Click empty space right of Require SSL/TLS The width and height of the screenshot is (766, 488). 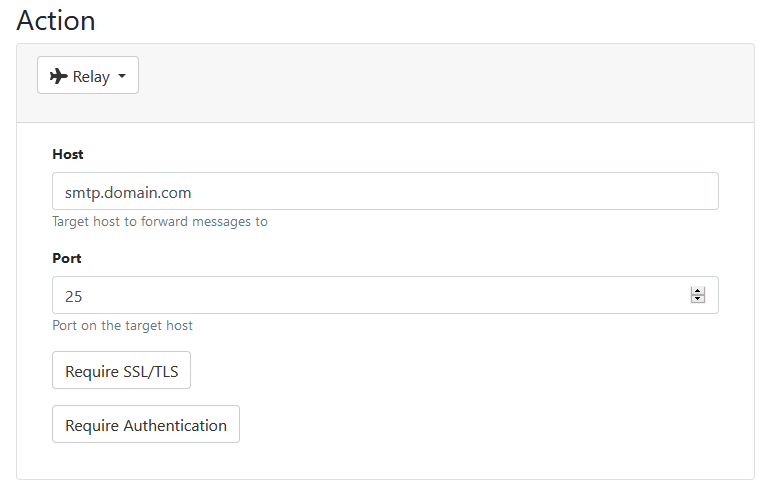450,371
